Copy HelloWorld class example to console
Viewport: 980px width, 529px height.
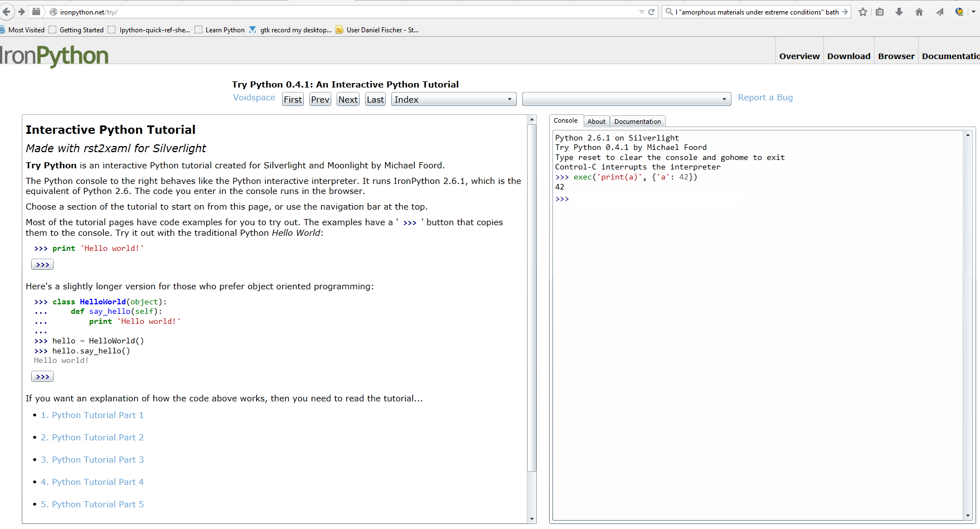pos(42,377)
